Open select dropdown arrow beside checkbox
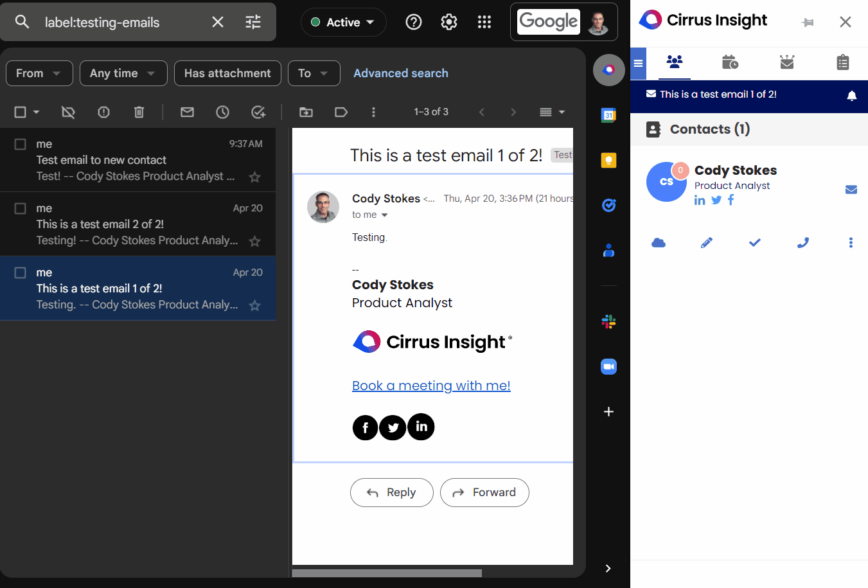Viewport: 868px width, 588px height. [x=37, y=112]
